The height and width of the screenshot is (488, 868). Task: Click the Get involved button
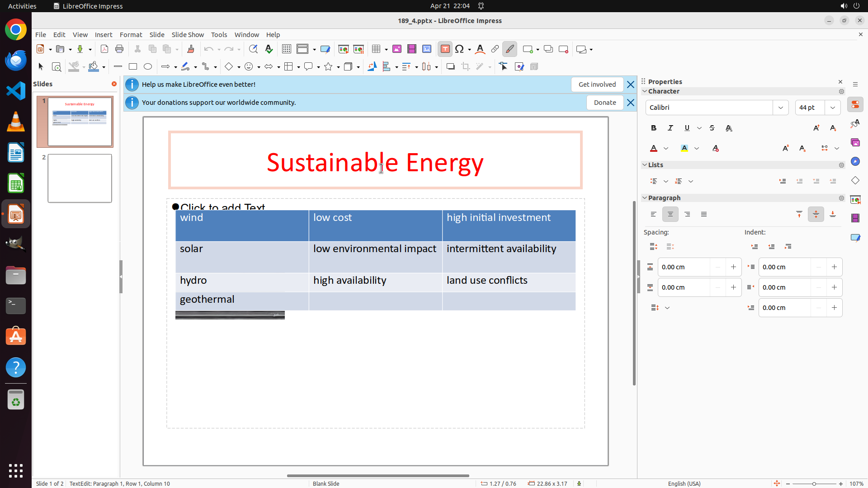tap(597, 84)
